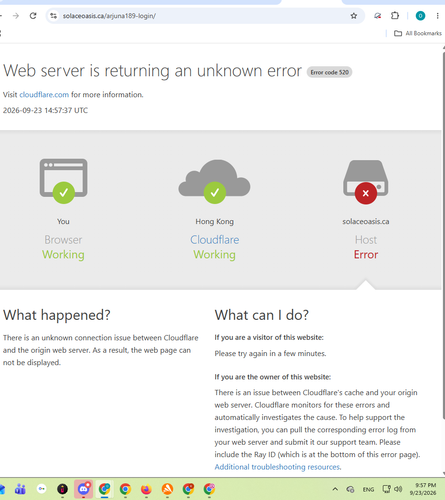445x500 pixels.
Task: Open the Chrome icon with red badge
Action: [188, 489]
